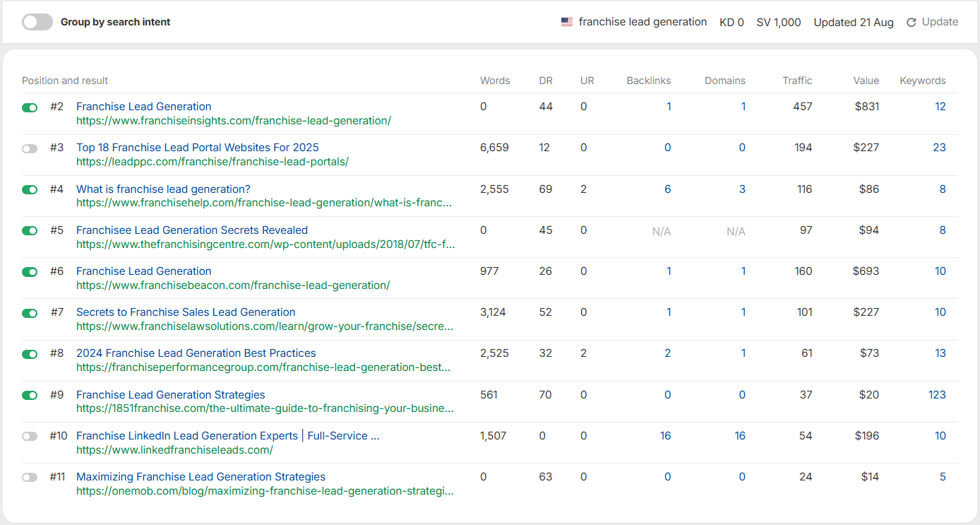Click the 'franchise lead generation' keyword text
Screen dimensions: 980x525
coord(643,22)
